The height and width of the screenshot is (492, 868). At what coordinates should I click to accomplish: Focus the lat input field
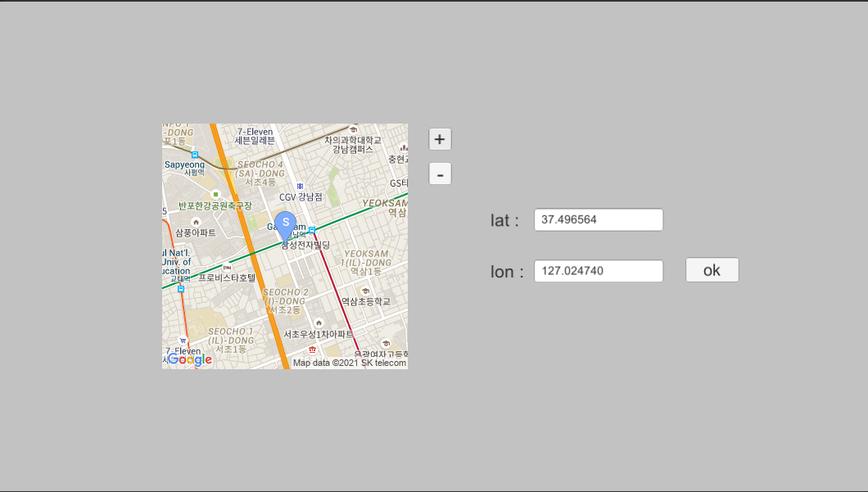[x=599, y=219]
